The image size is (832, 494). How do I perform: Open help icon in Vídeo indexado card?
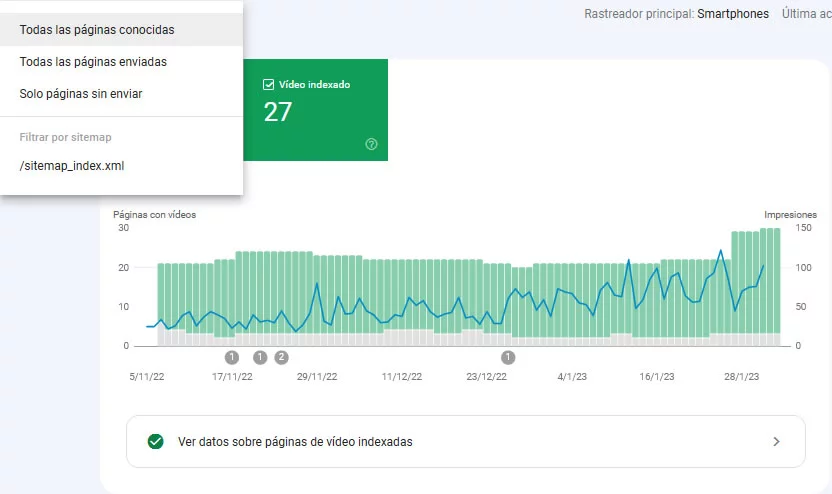[371, 144]
